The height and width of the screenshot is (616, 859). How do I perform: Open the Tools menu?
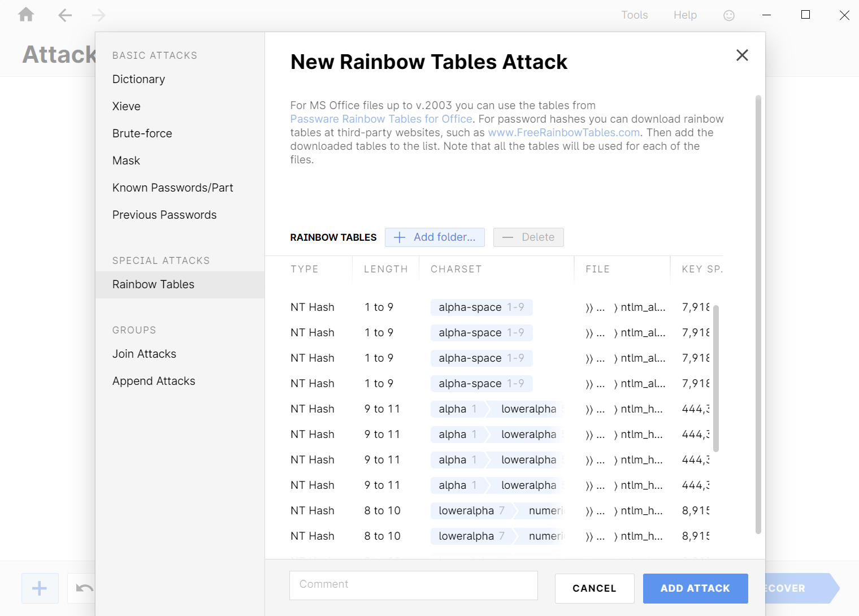click(634, 15)
